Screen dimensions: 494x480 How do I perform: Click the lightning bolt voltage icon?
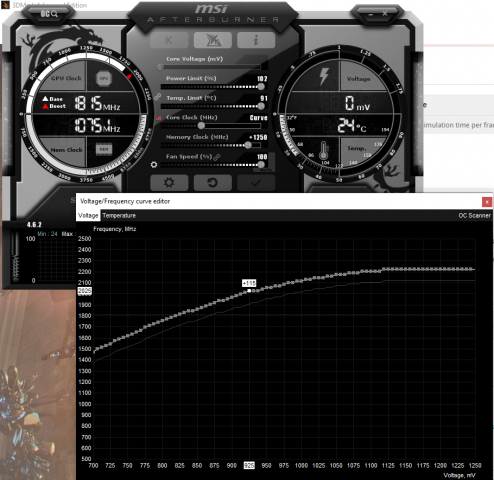click(323, 76)
